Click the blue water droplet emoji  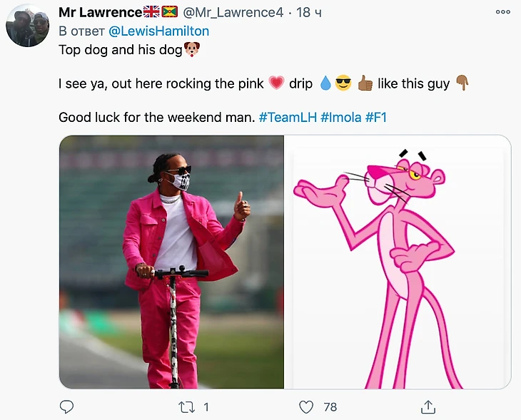click(x=325, y=83)
